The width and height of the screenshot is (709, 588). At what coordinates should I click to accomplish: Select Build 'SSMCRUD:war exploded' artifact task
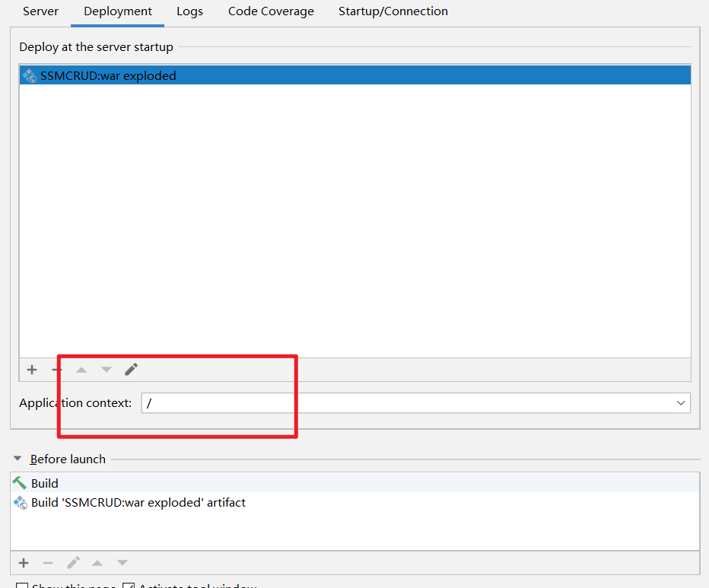click(138, 503)
